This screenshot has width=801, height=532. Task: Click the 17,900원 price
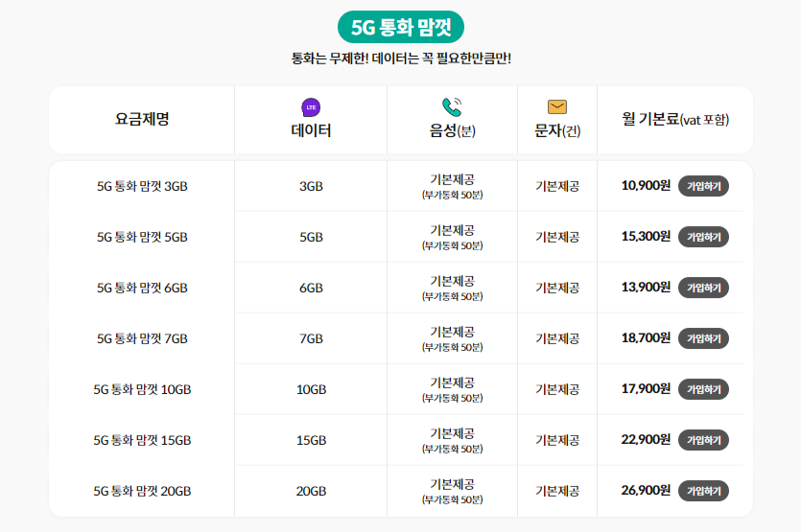point(646,388)
